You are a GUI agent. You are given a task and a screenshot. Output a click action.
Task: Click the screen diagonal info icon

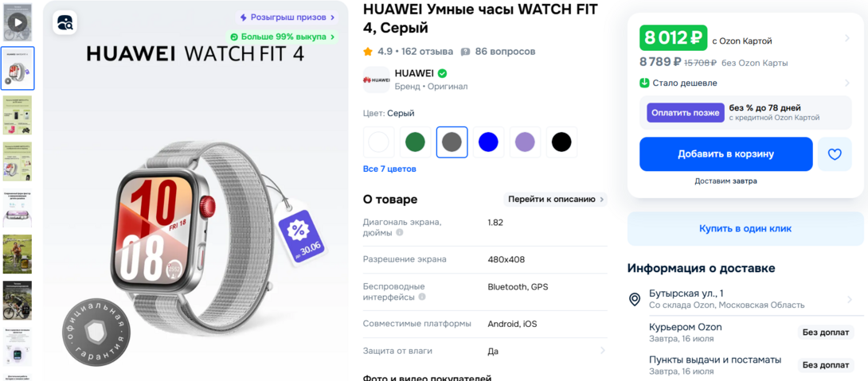[x=400, y=233]
